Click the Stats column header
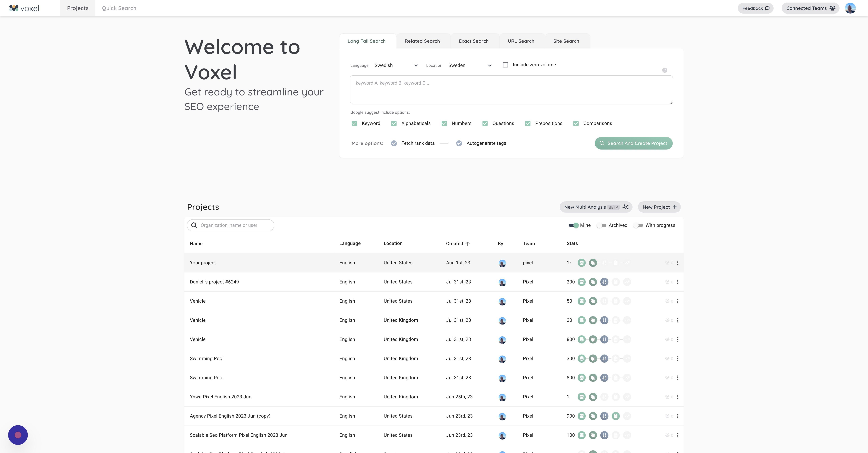868x453 pixels. [x=572, y=243]
